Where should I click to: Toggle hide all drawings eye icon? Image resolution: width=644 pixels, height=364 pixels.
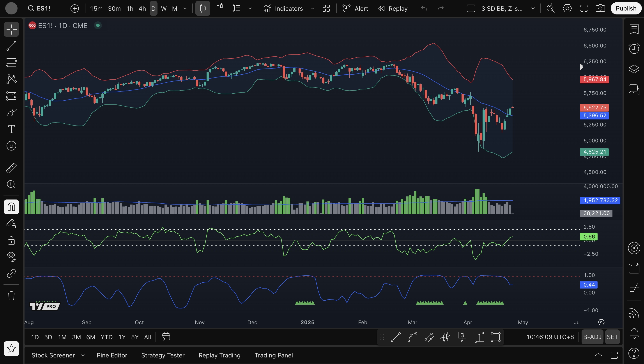(11, 256)
